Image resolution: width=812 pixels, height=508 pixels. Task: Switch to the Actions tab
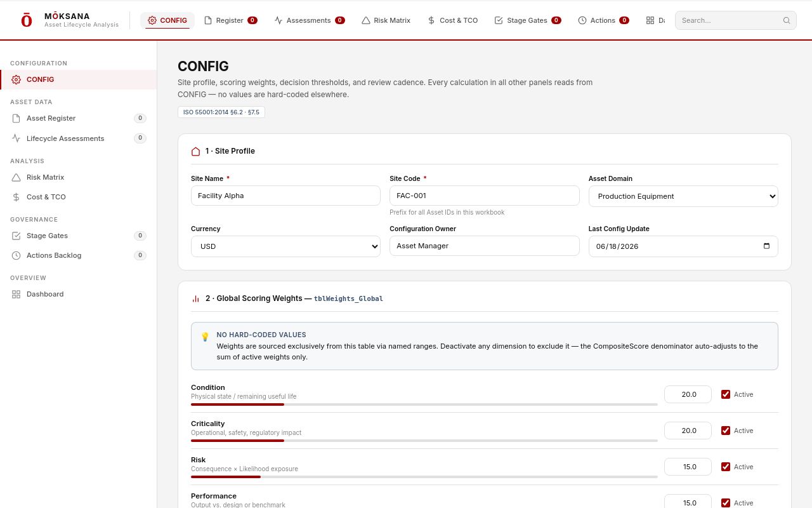(x=603, y=20)
